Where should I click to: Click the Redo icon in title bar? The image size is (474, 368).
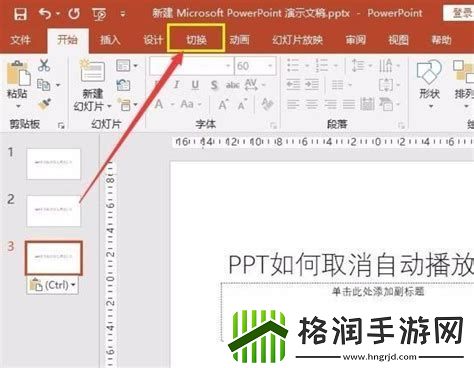pos(74,14)
